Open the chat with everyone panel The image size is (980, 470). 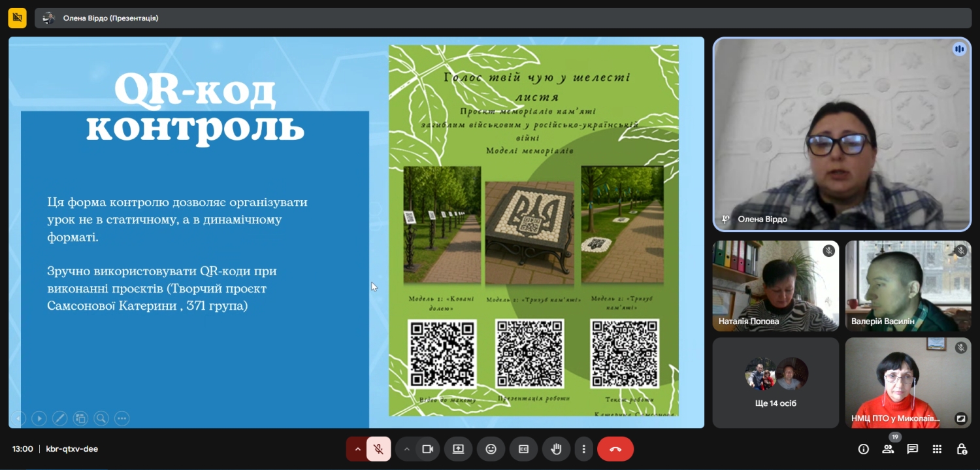(x=913, y=449)
